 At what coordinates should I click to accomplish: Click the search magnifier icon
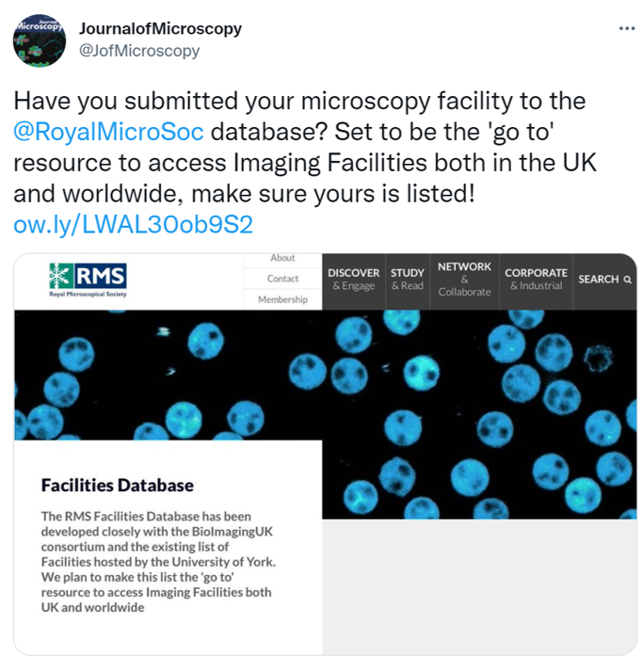point(627,279)
